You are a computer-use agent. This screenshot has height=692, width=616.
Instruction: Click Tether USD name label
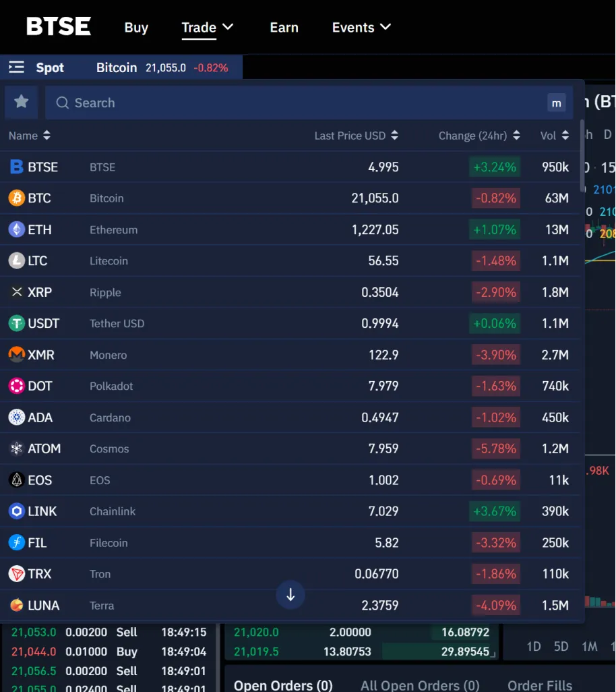117,324
